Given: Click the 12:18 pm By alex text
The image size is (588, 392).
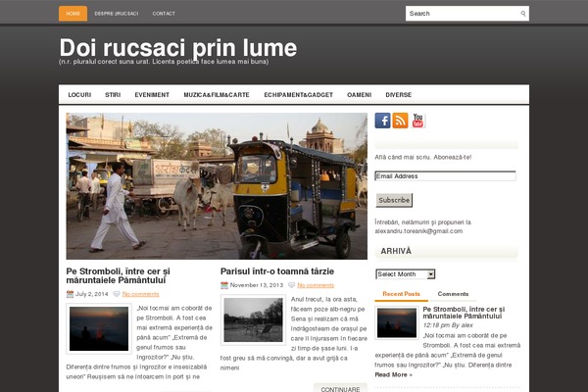Looking at the screenshot, I should pos(448,325).
